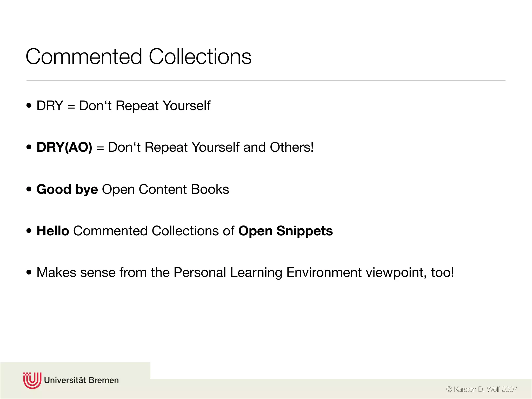Click "Commented Collections of" in fourth bullet

point(154,231)
